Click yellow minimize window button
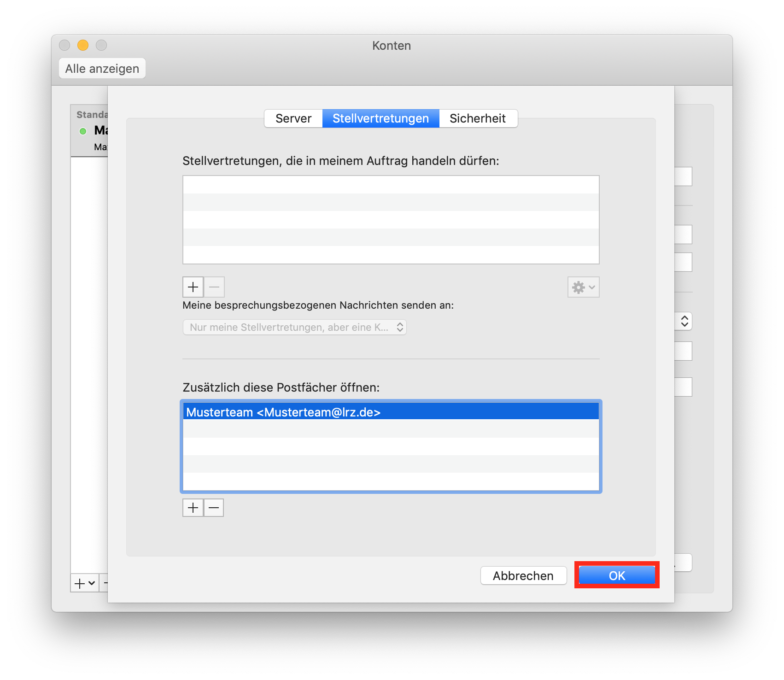 [x=83, y=45]
